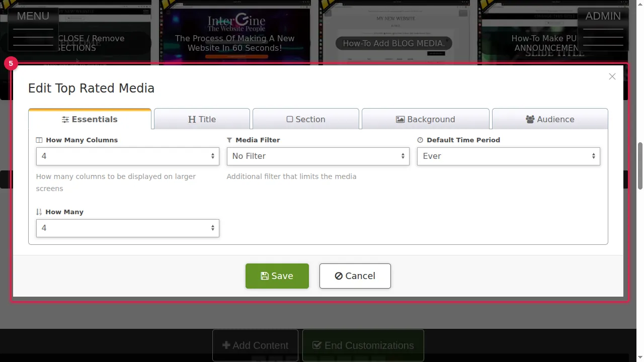Open the MENU hamburger button
Screen dimensions: 644x362
(33, 29)
